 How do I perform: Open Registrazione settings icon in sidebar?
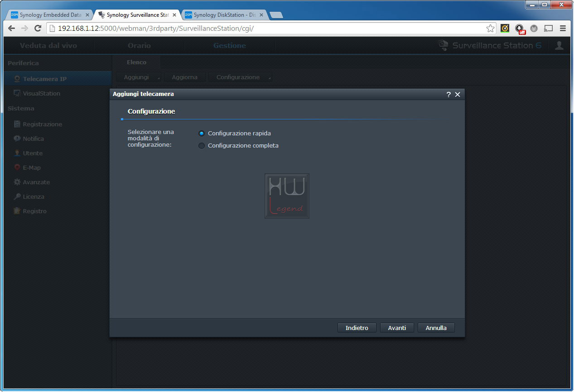coord(17,124)
